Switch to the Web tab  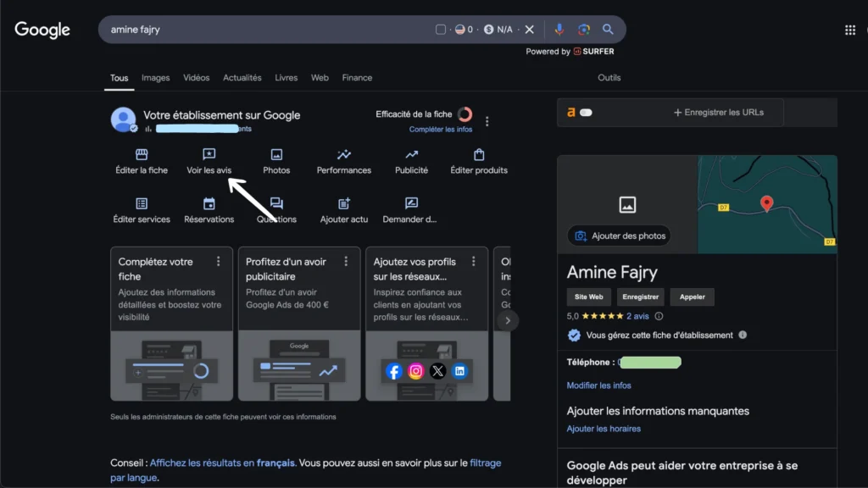[x=320, y=77]
